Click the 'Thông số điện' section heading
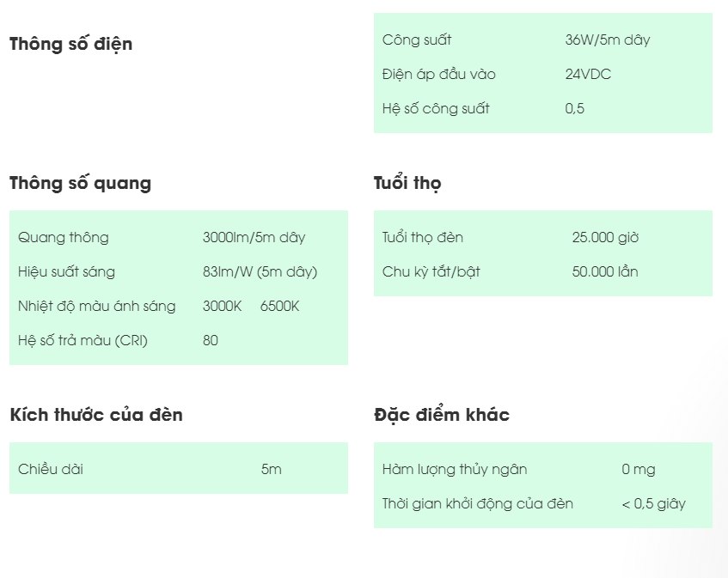 click(70, 44)
